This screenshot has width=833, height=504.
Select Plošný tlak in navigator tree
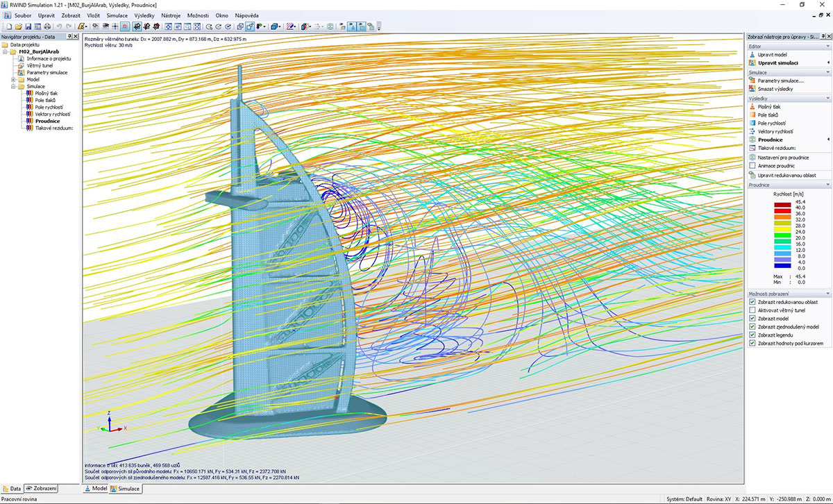[46, 93]
